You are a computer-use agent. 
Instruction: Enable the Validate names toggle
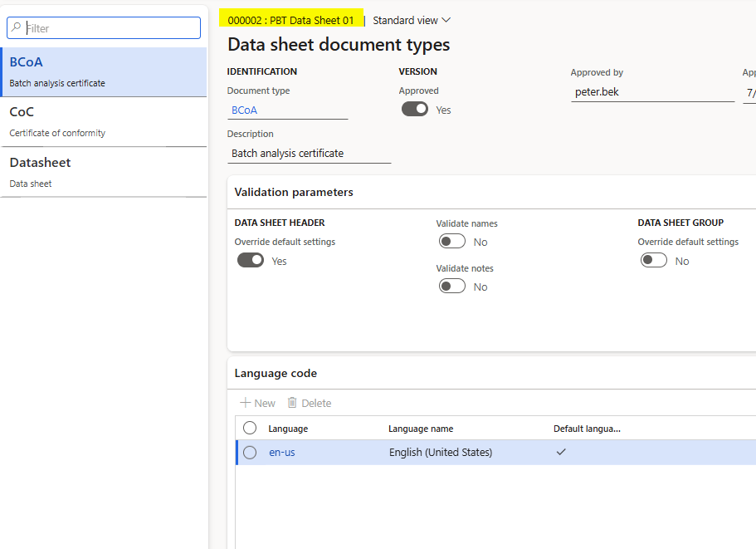[452, 240]
